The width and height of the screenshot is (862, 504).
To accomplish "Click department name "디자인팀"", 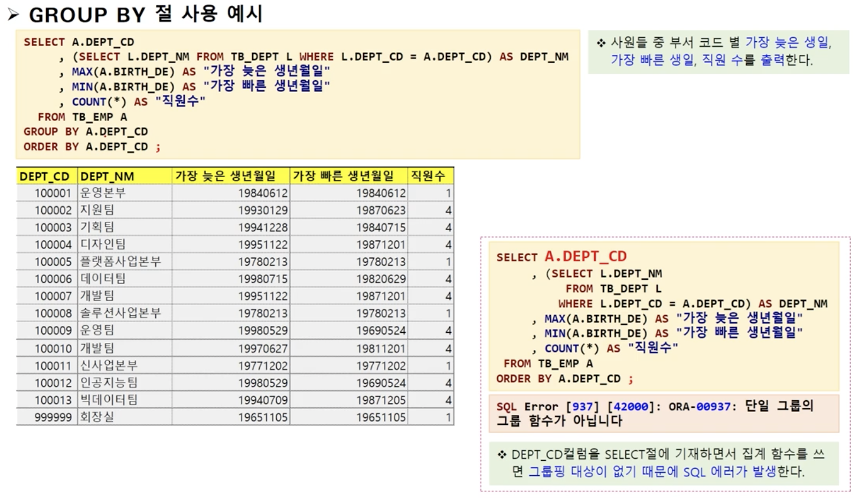I will point(103,244).
